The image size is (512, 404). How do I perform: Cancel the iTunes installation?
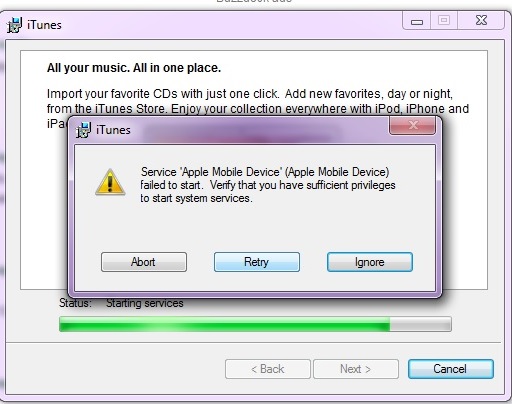point(450,369)
